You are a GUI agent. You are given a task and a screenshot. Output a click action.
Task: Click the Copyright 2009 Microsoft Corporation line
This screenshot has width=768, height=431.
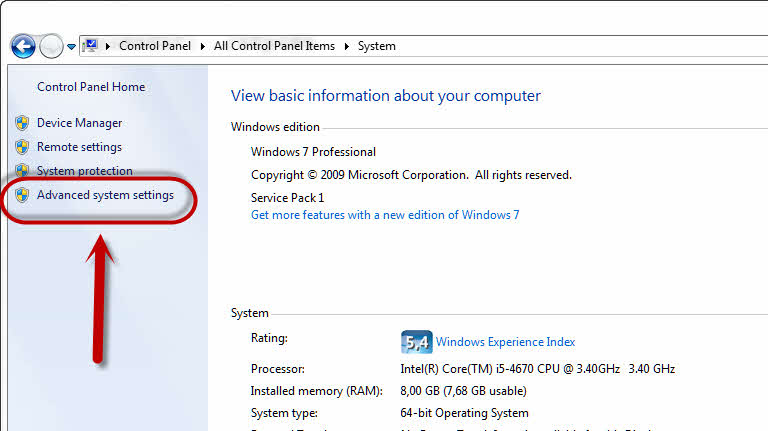pos(411,175)
